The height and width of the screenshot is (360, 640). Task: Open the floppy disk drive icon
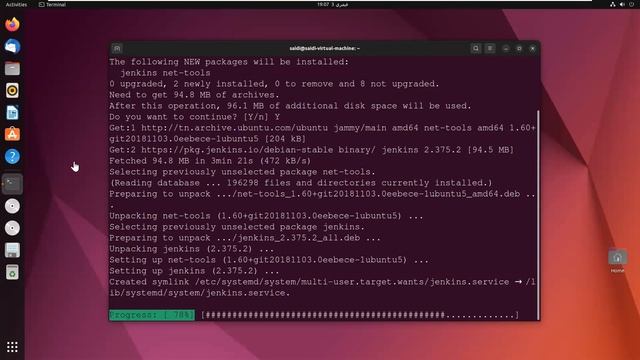[12, 250]
